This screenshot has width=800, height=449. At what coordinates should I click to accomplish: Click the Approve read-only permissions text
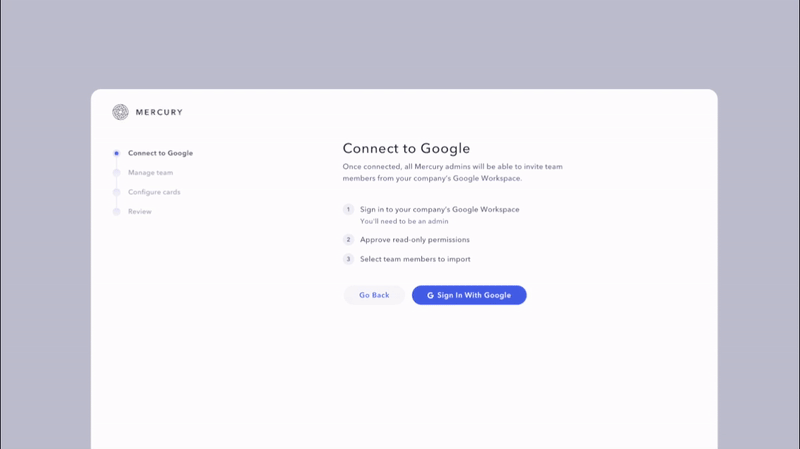414,240
